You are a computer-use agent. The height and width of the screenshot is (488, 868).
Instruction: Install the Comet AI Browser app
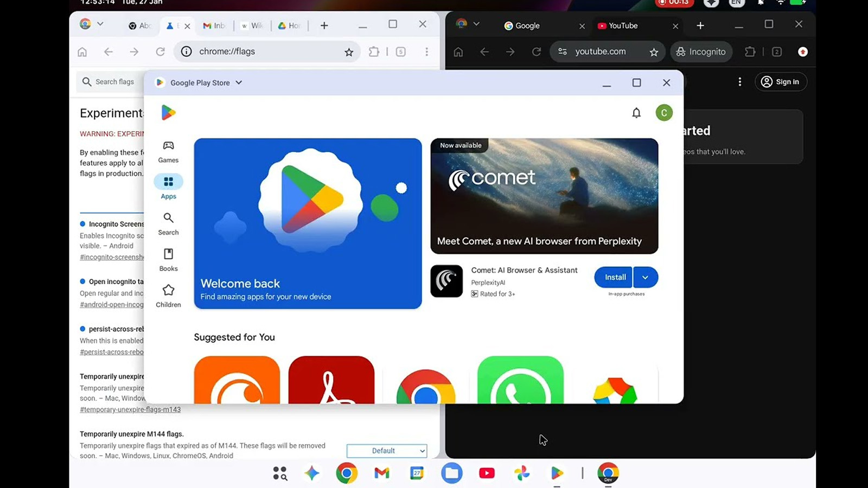[x=613, y=277]
